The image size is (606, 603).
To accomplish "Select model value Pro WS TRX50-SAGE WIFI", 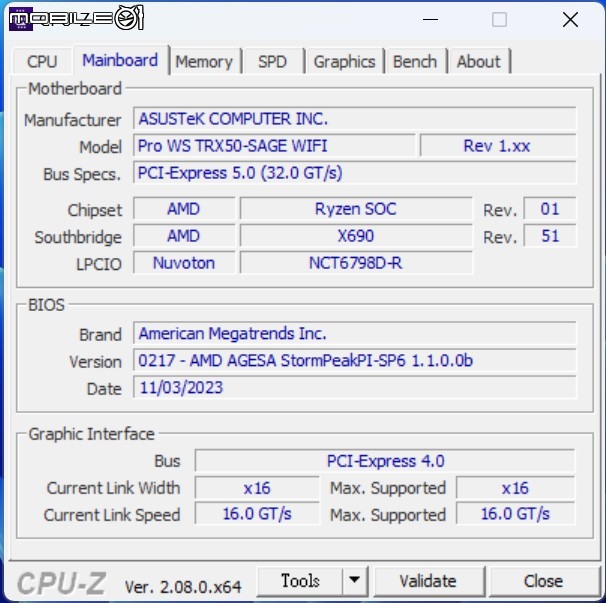I will tap(274, 146).
